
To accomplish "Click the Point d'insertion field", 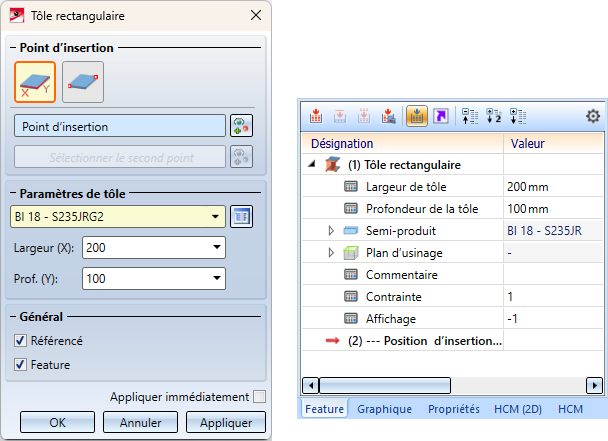I will [119, 126].
